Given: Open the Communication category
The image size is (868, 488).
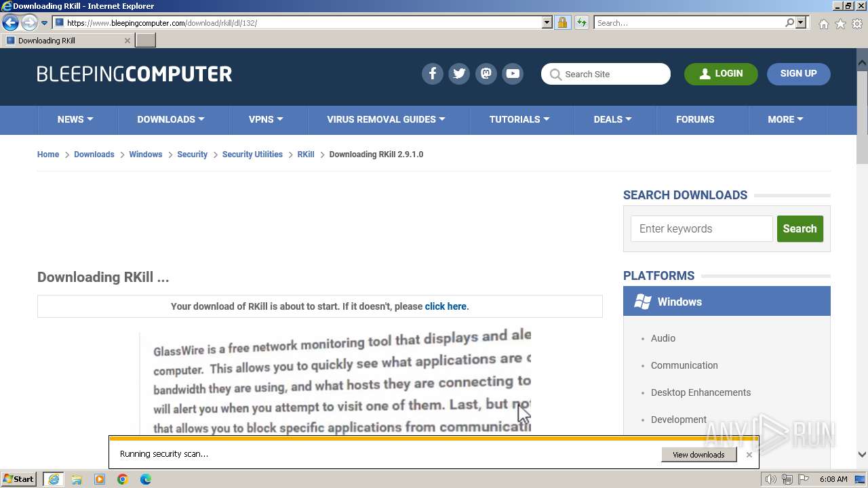Looking at the screenshot, I should [x=684, y=365].
